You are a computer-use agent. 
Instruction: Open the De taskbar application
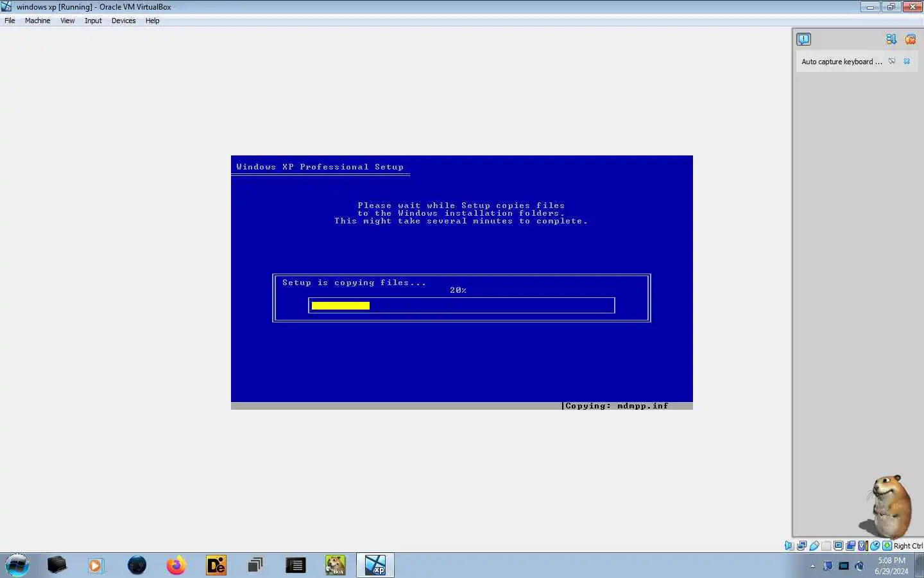[216, 565]
